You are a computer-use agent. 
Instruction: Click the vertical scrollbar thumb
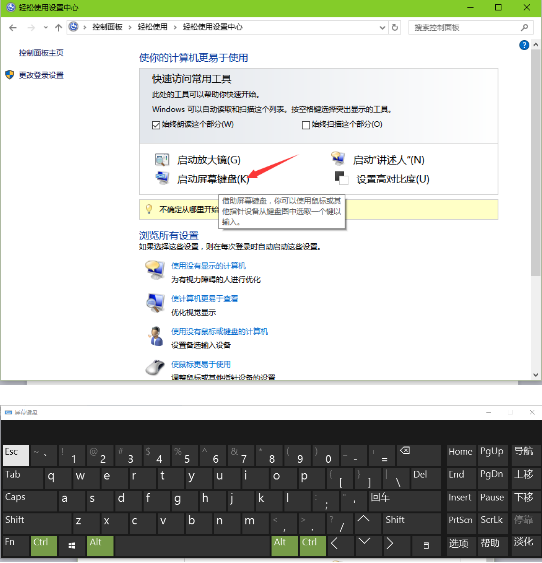(536, 163)
